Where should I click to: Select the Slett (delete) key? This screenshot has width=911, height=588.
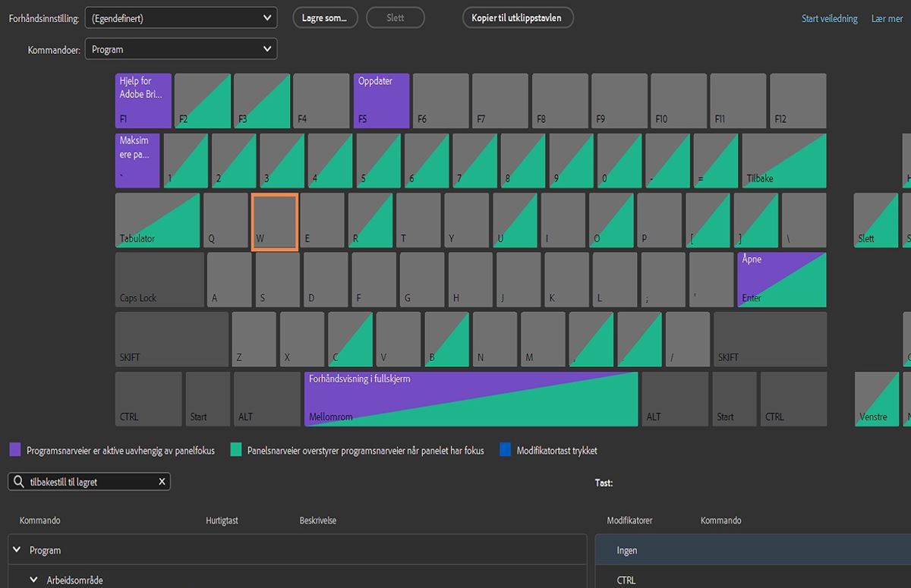tap(876, 220)
